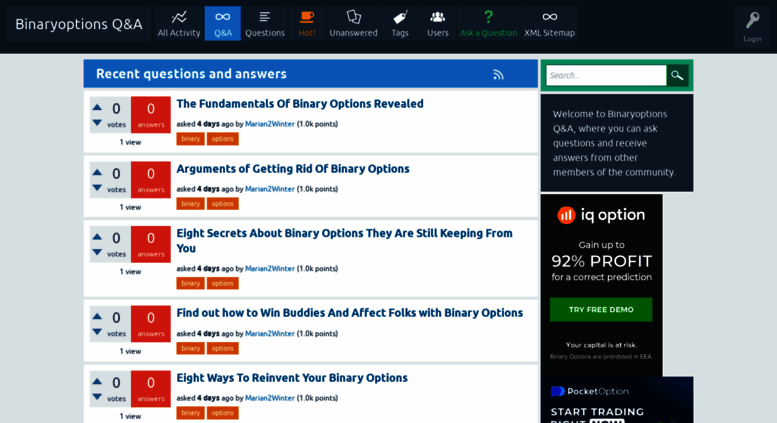The width and height of the screenshot is (777, 423).
Task: Downvote 'Find out how to Win Buddies' question
Action: [x=97, y=332]
